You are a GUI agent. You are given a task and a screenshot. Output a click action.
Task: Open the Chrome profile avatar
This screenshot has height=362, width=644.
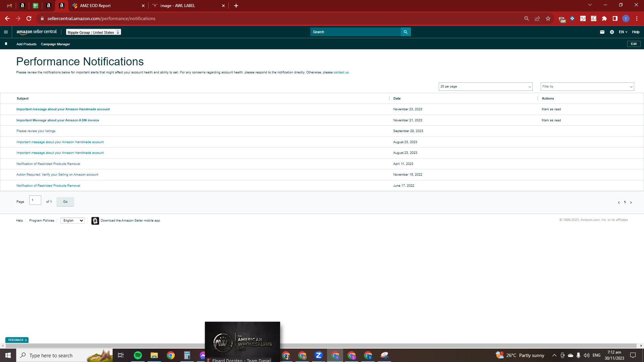(626, 18)
